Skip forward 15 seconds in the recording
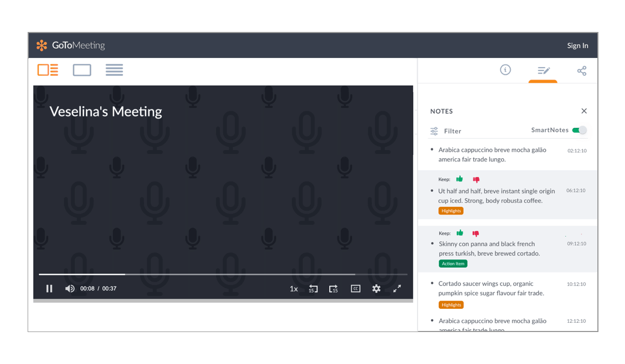The height and width of the screenshot is (364, 625). pos(334,289)
